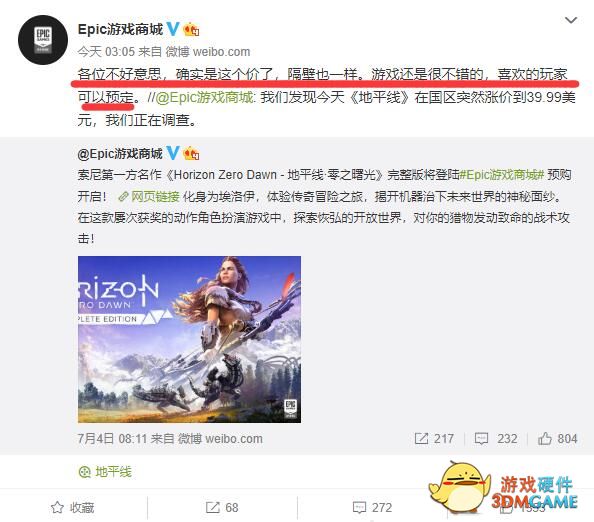Expand the post options chevron menu

(571, 20)
